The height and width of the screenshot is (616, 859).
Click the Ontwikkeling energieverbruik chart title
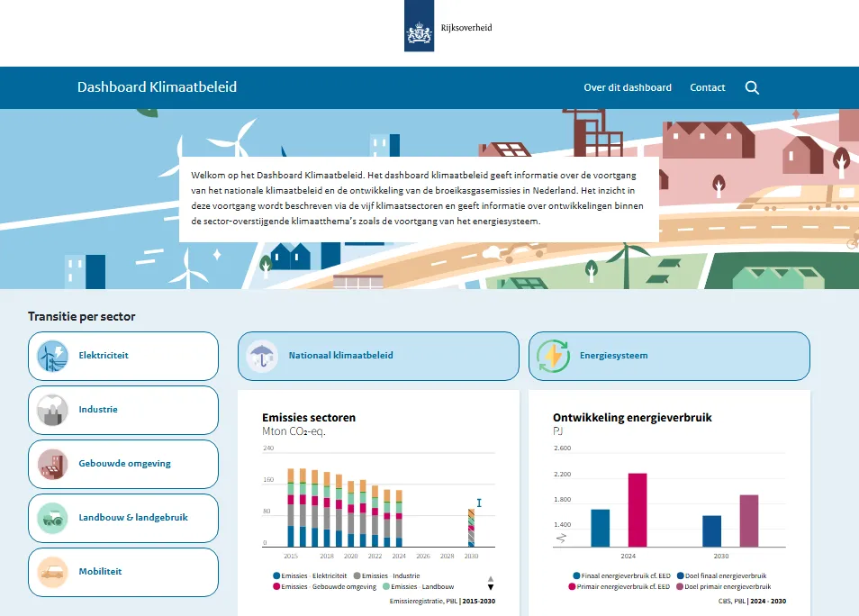tap(632, 418)
